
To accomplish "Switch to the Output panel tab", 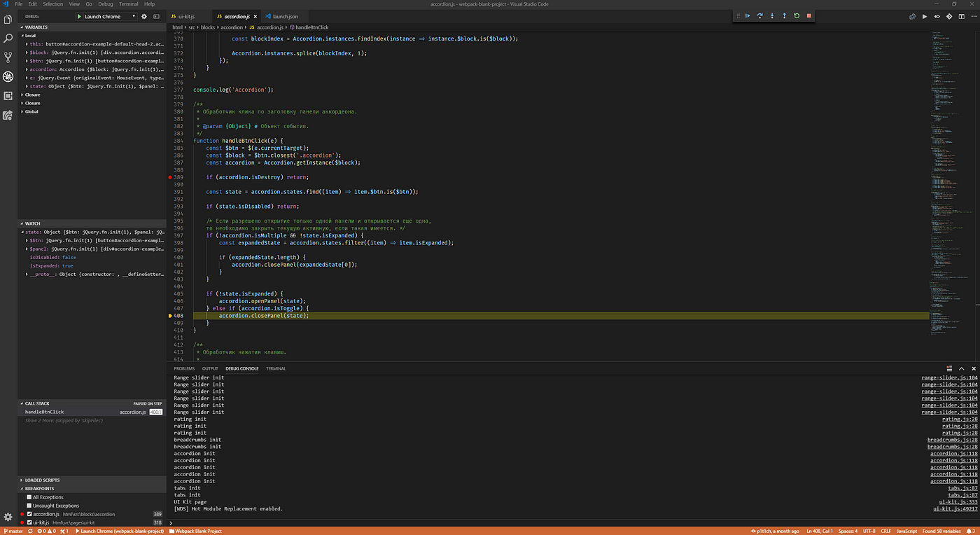I will 210,368.
